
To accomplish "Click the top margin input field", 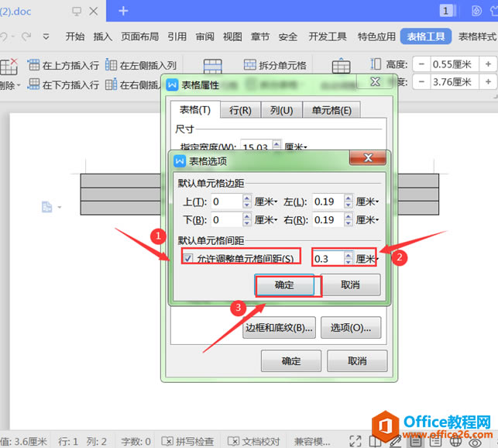I will pyautogui.click(x=226, y=202).
